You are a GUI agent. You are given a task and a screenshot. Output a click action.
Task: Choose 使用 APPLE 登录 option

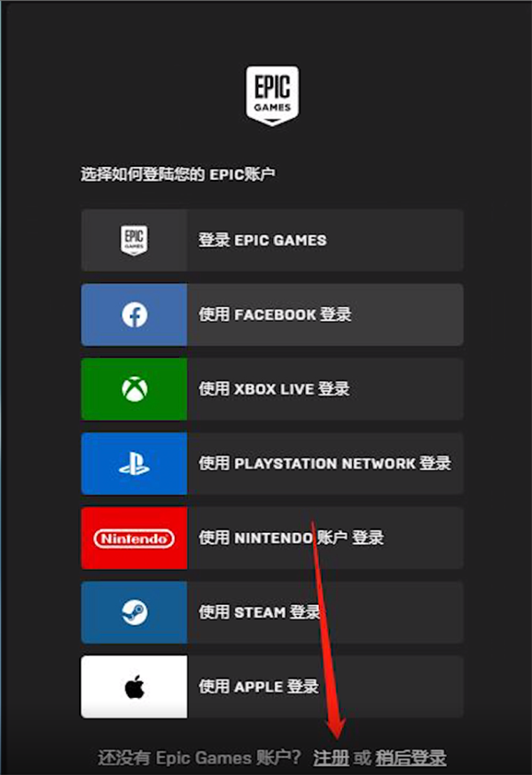[x=272, y=687]
